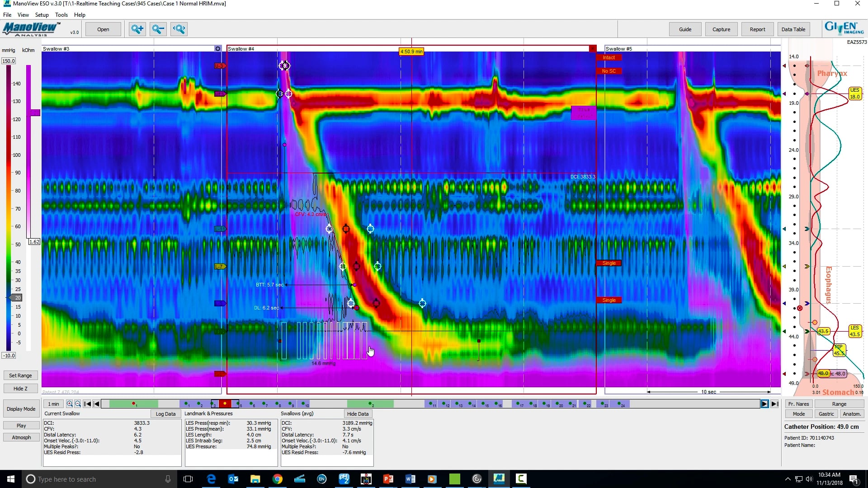Click the zoom out magnifier toolbar icon
The height and width of the screenshot is (488, 868).
coord(158,29)
